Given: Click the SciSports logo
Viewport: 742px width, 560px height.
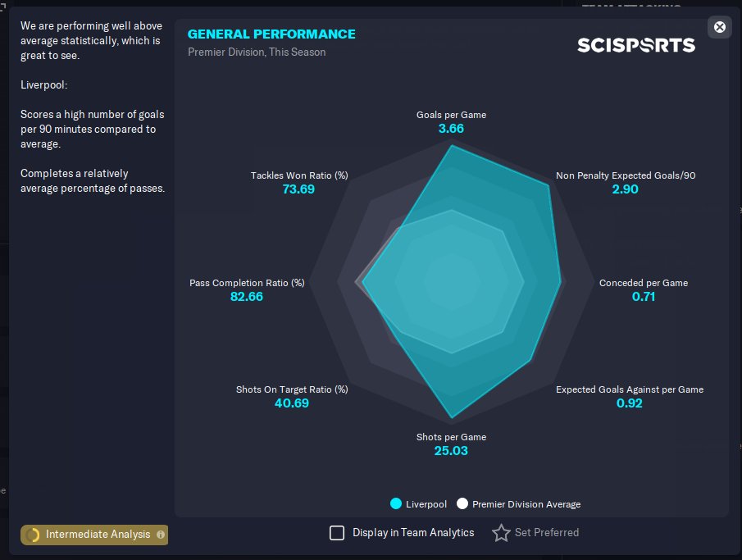Looking at the screenshot, I should click(636, 45).
